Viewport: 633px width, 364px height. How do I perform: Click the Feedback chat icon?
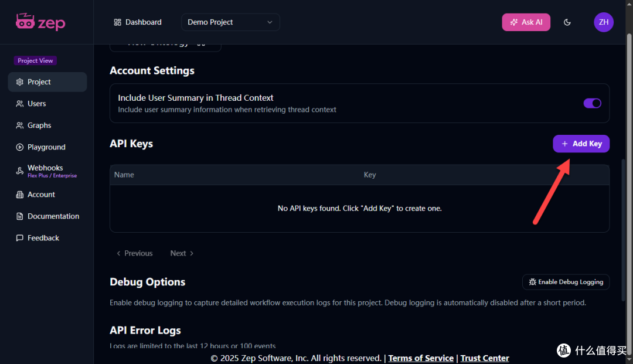point(19,238)
